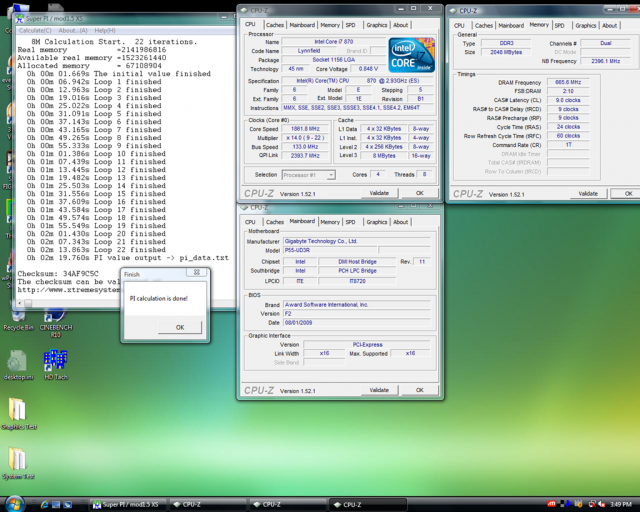Open the Recycle Bin desktop icon

(x=18, y=321)
